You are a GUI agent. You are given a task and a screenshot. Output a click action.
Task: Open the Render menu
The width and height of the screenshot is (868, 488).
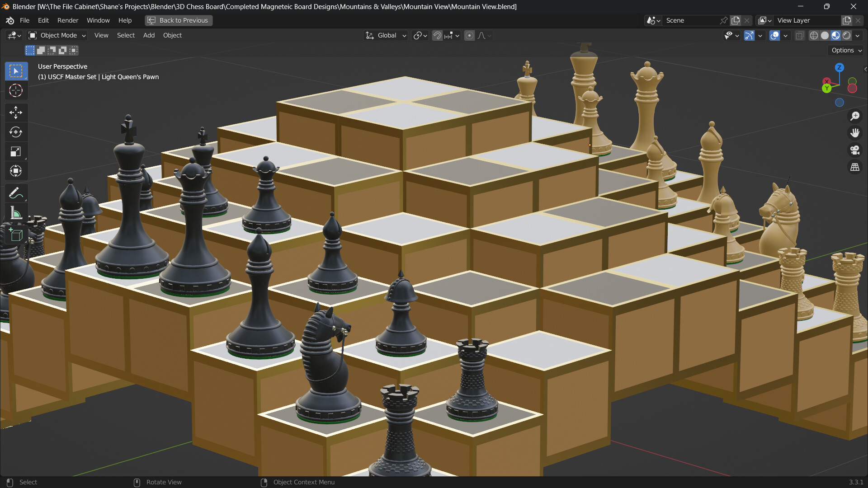(x=68, y=20)
